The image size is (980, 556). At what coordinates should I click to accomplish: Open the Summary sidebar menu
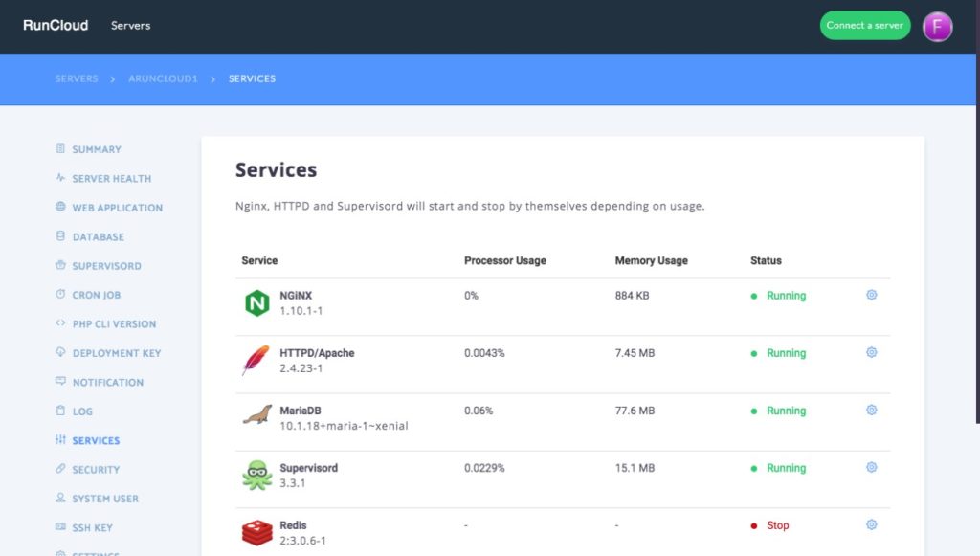97,149
